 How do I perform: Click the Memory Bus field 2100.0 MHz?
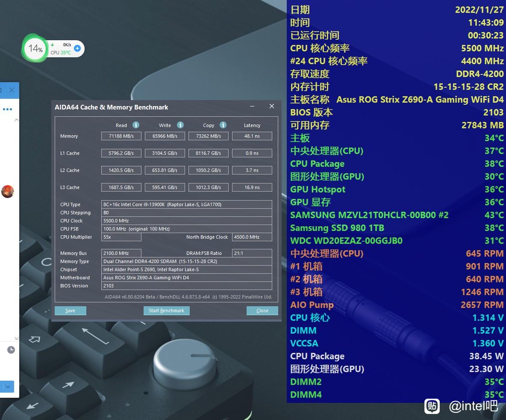121,253
